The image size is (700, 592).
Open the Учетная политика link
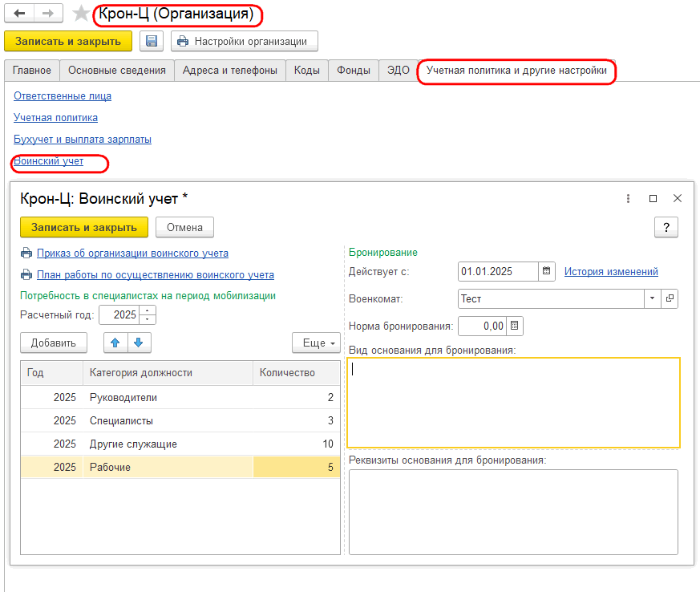click(x=56, y=117)
